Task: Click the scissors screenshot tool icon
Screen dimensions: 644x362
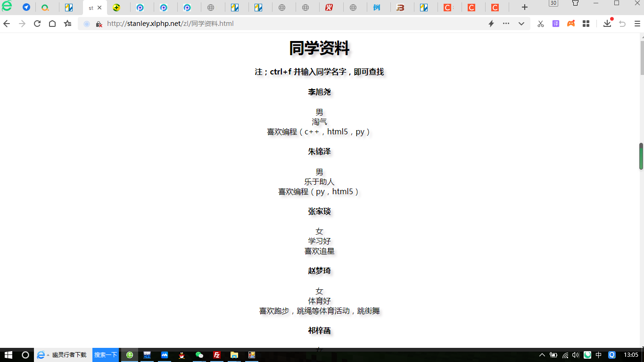Action: pos(541,24)
